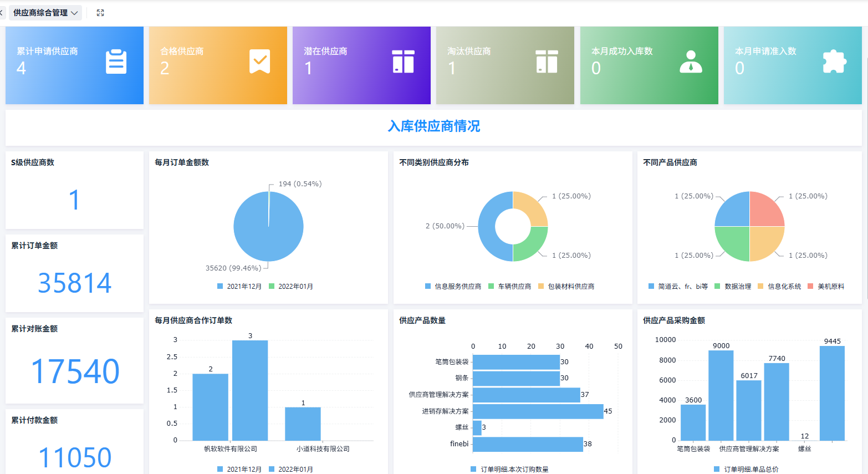Click the 不同产品供应商 chart title
The width and height of the screenshot is (868, 474).
tap(670, 162)
